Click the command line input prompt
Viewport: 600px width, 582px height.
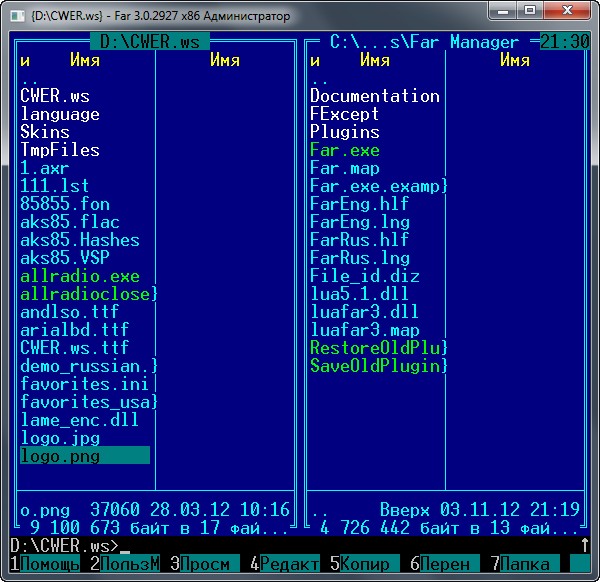tap(300, 546)
